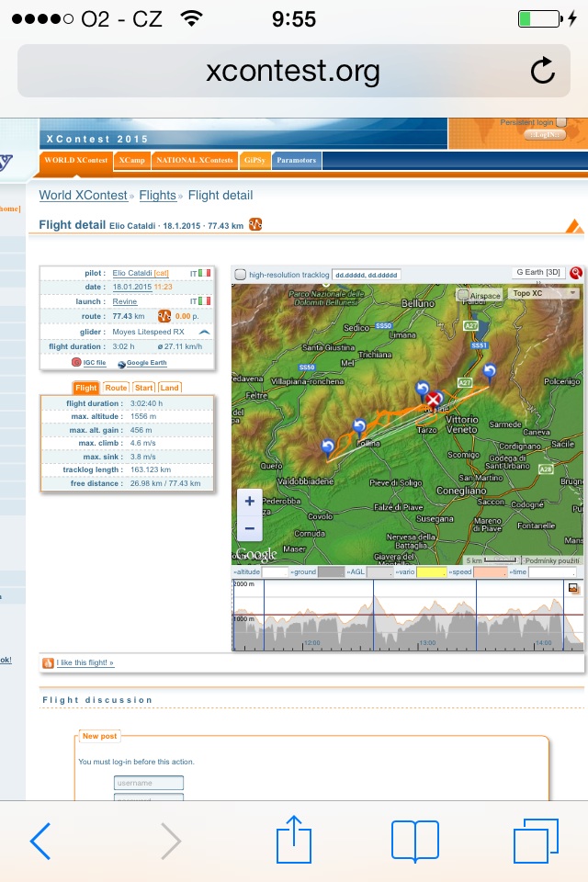Click the red search icon above map
588x882 pixels.
coord(576,273)
